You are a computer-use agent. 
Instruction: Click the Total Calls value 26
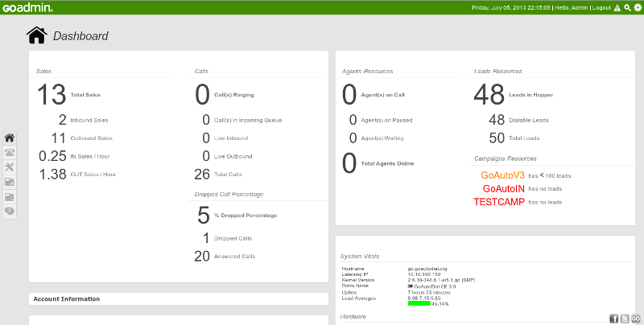[202, 175]
